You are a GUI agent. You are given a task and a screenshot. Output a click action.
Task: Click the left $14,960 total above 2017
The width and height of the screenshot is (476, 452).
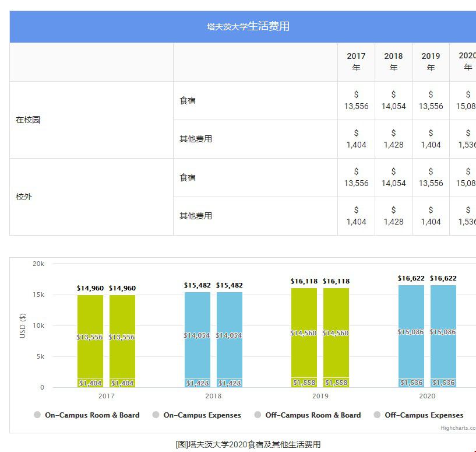(90, 288)
